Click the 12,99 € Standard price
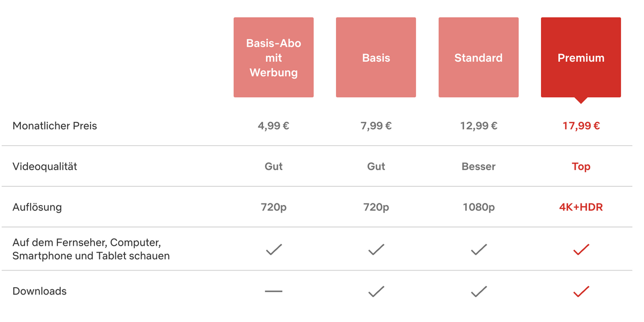This screenshot has width=644, height=322. pos(479,126)
